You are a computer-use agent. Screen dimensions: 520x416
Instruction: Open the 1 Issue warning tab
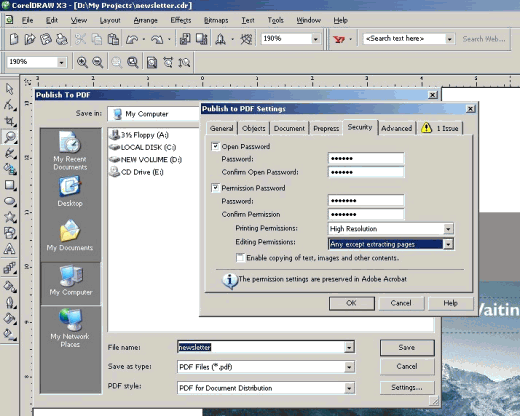[440, 128]
